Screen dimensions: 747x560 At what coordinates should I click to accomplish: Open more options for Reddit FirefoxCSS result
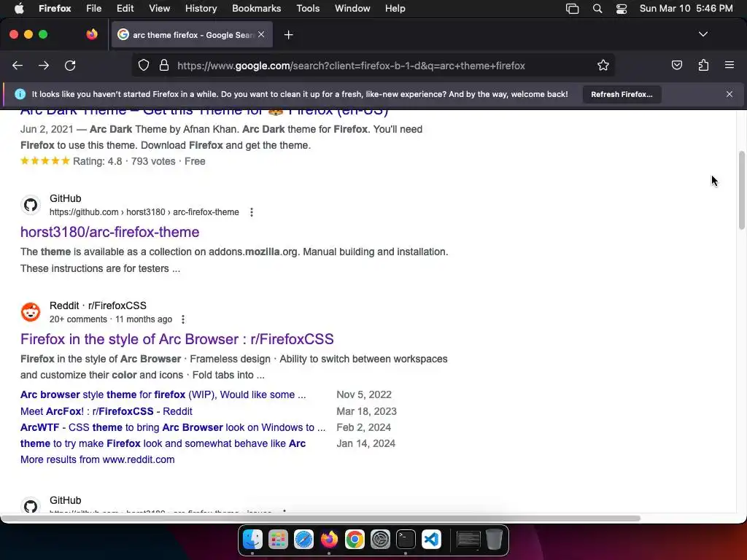coord(183,319)
